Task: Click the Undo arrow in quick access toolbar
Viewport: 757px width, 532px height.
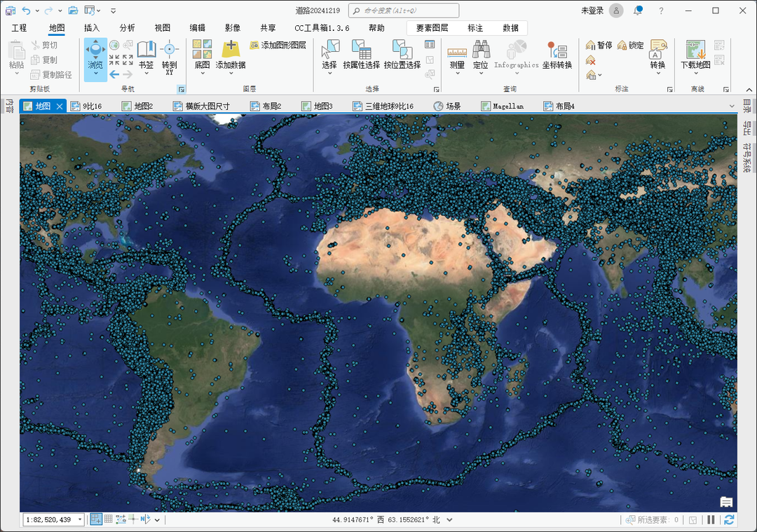Action: coord(27,10)
